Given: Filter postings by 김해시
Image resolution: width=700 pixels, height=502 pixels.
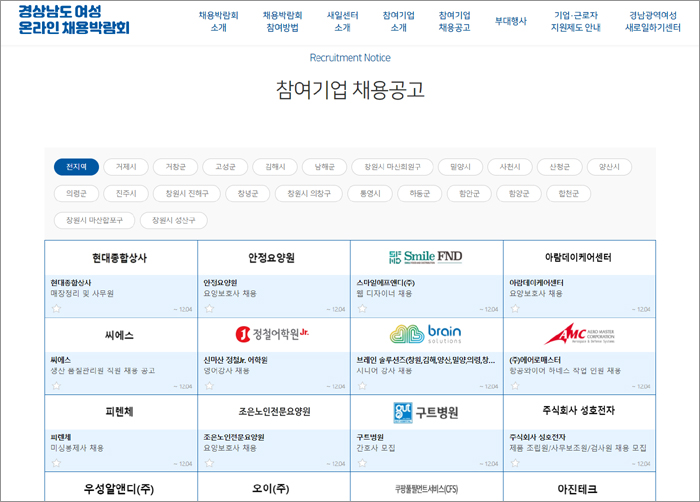Looking at the screenshot, I should [x=275, y=167].
